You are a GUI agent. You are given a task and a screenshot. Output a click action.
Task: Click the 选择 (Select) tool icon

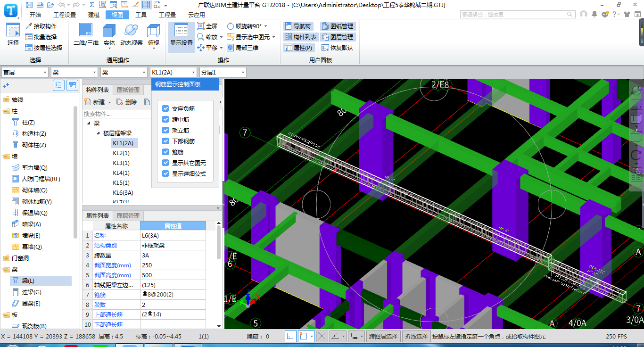click(13, 35)
